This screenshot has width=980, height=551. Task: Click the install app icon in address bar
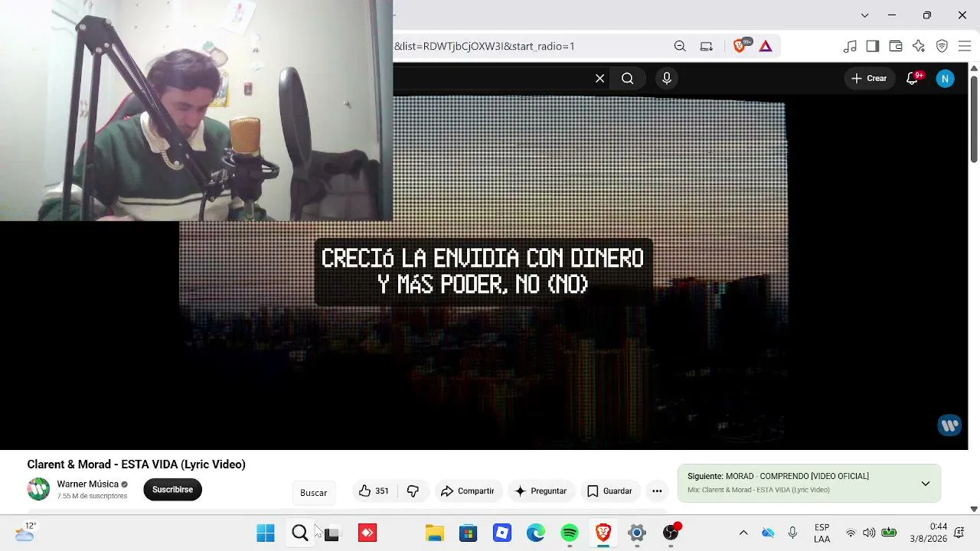click(x=707, y=46)
